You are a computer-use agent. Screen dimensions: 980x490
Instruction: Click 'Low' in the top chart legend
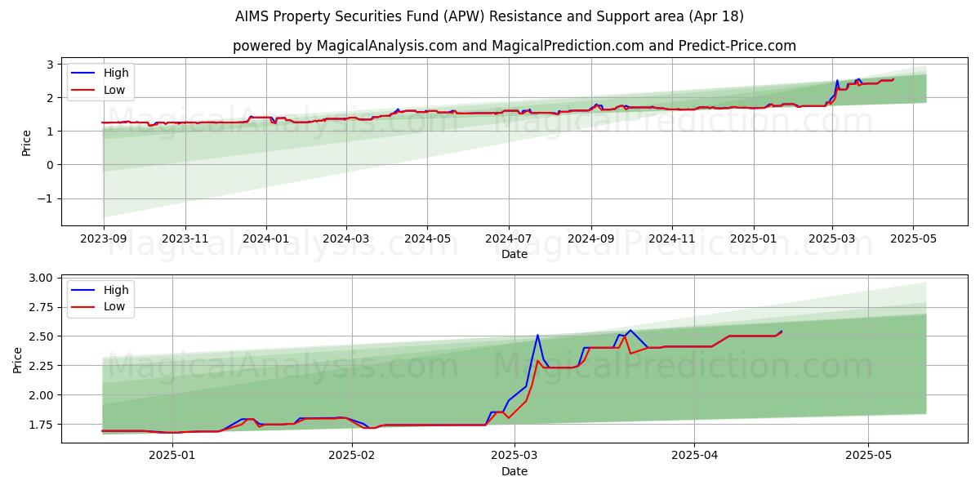[114, 90]
